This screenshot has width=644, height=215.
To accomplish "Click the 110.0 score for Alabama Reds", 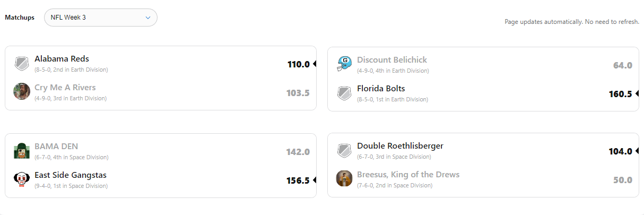I will tap(298, 64).
